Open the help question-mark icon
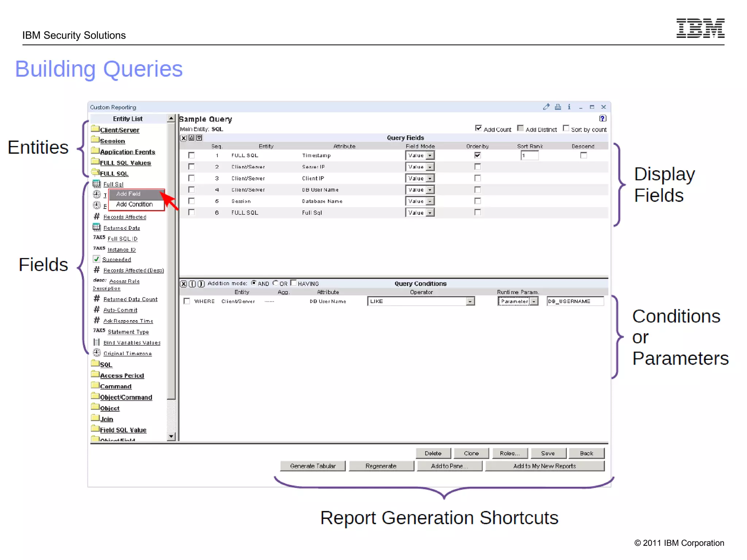This screenshot has width=747, height=560. point(603,118)
